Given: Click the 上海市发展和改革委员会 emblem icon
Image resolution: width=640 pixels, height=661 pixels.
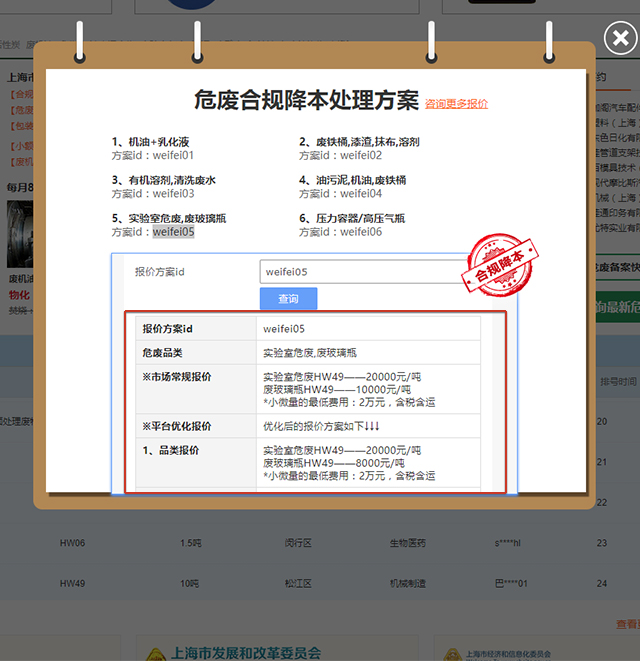Looking at the screenshot, I should (157, 654).
